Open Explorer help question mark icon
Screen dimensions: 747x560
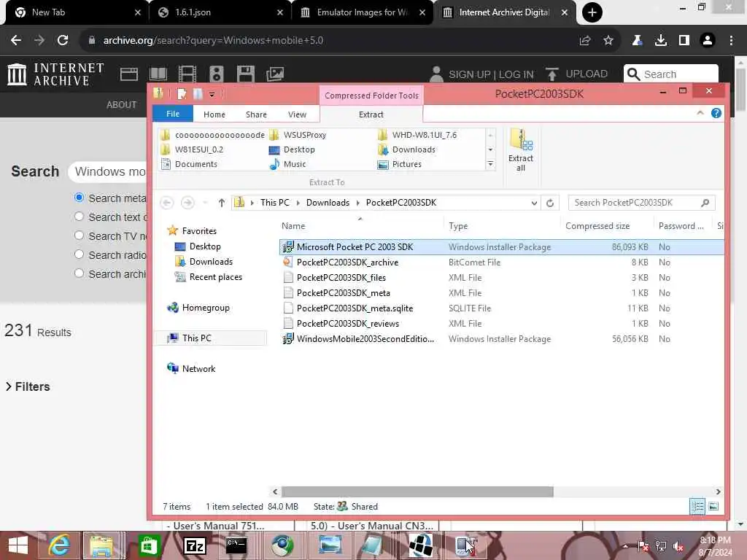[716, 113]
